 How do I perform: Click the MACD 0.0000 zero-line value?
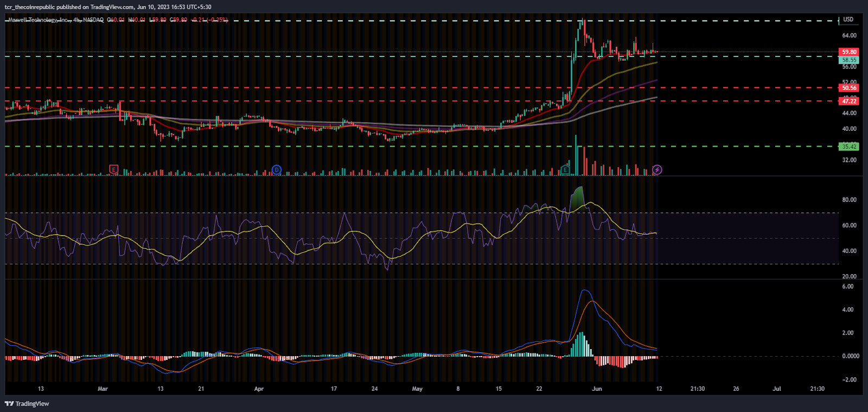[x=850, y=356]
